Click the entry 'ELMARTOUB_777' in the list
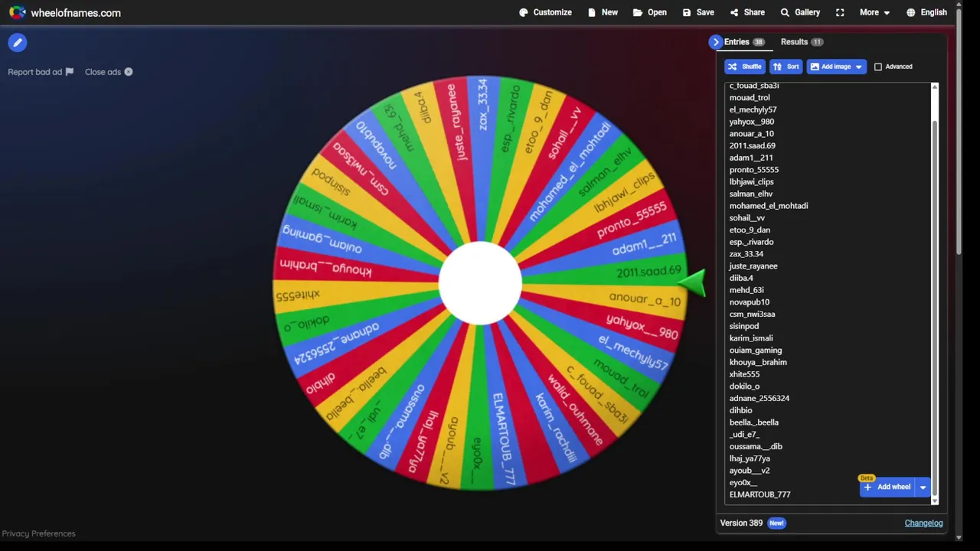Screen dimensions: 980x551 point(759,494)
